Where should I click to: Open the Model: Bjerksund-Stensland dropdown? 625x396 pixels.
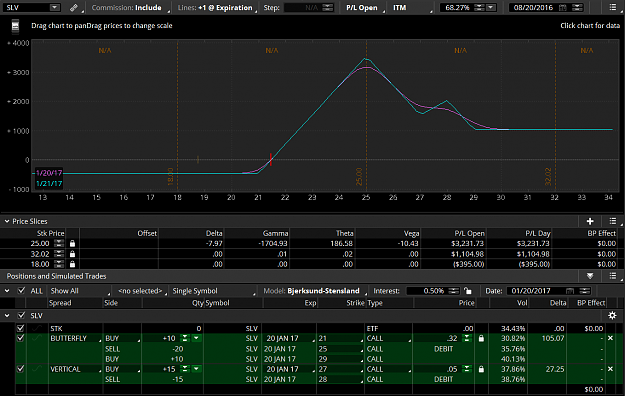click(314, 291)
